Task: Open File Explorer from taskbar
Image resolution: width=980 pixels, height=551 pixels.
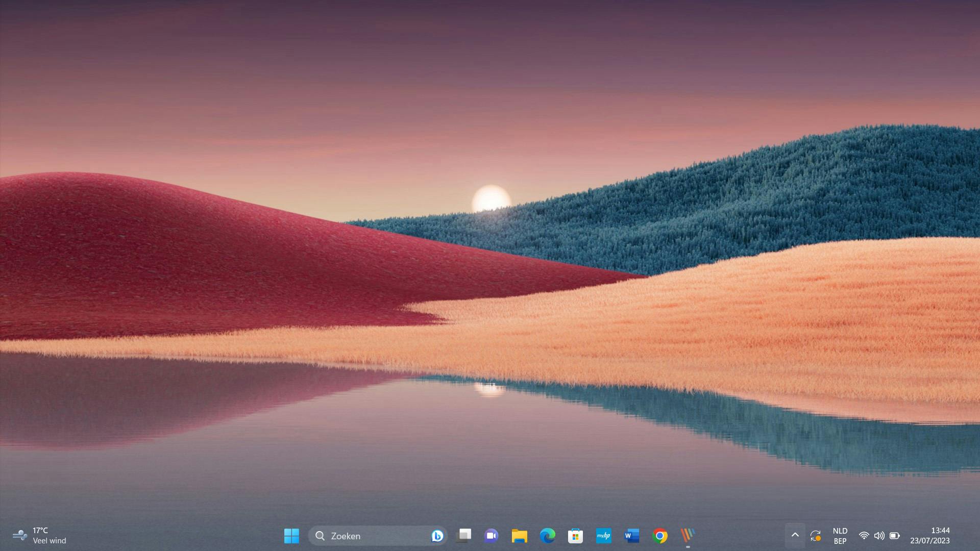Action: coord(519,536)
